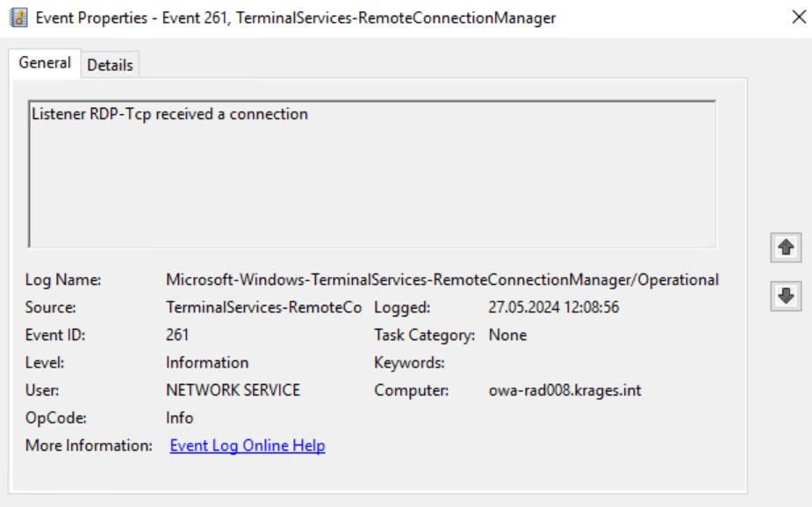Click the Computer value owa-rad008.krages.int
This screenshot has height=507, width=812.
pos(564,390)
